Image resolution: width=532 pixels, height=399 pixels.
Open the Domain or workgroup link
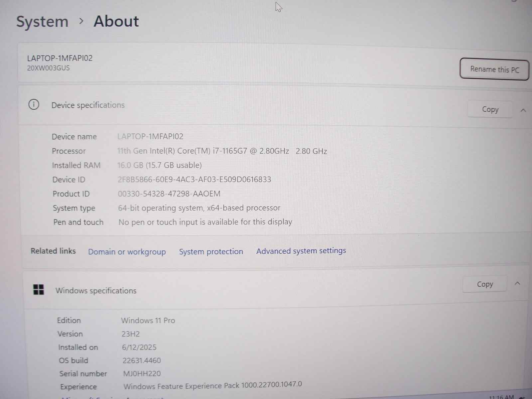point(127,252)
